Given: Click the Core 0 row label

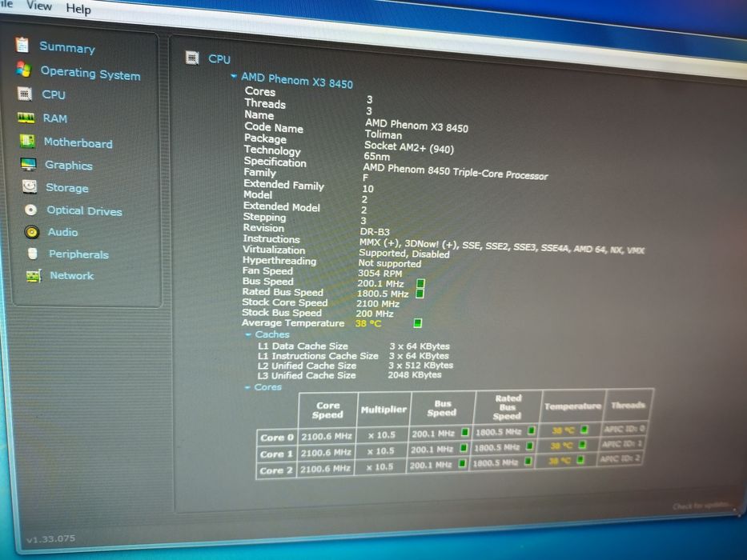Looking at the screenshot, I should coord(277,437).
